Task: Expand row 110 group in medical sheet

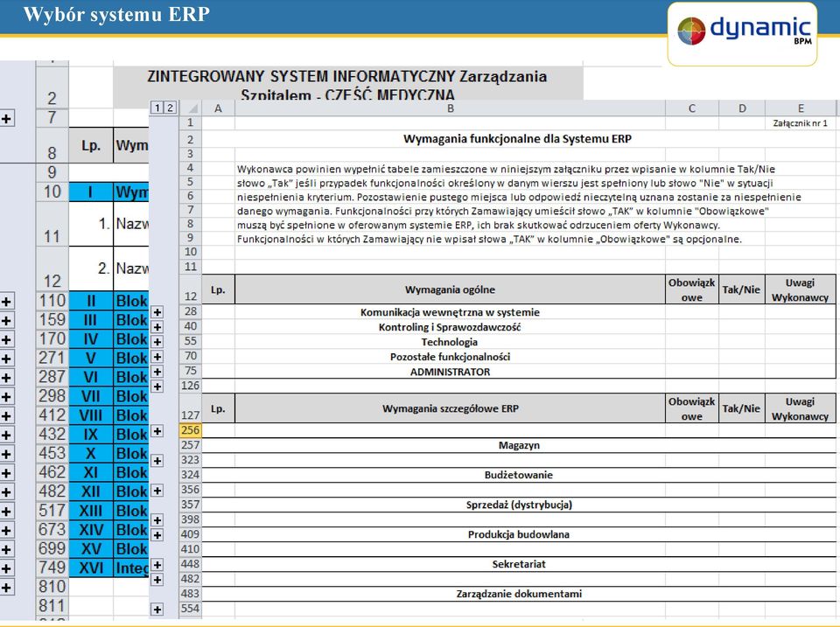Action: pyautogui.click(x=6, y=302)
